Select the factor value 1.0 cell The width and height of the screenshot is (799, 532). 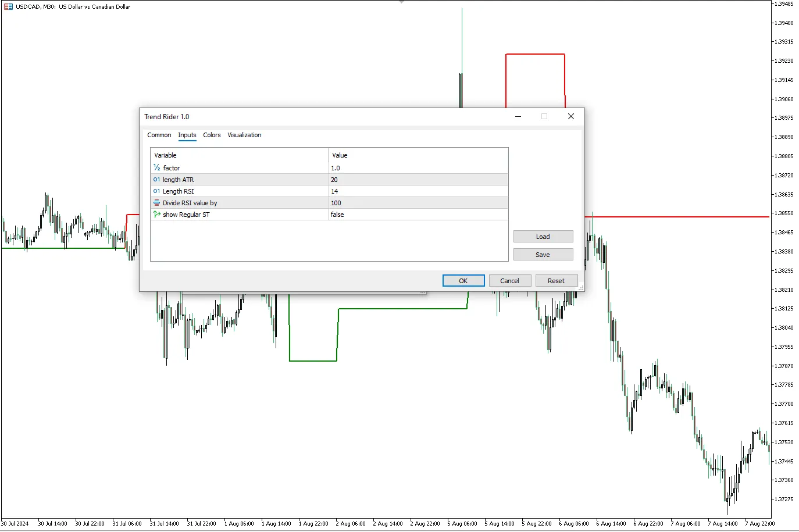tap(418, 168)
